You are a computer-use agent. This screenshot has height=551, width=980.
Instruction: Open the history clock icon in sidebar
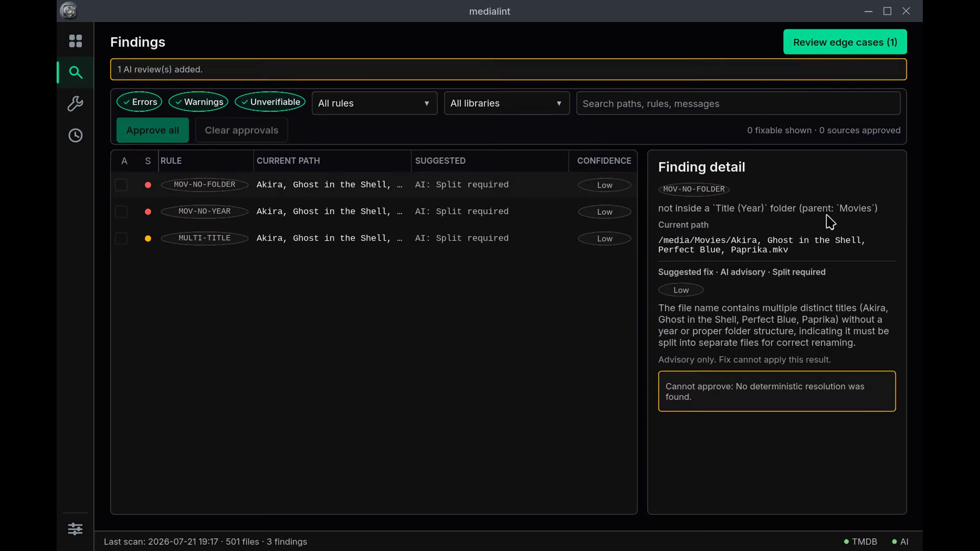[76, 136]
